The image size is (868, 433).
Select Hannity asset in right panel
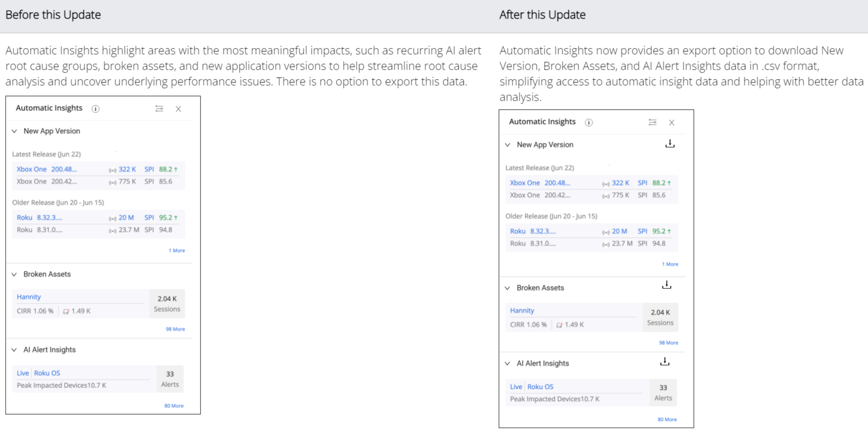click(x=522, y=311)
